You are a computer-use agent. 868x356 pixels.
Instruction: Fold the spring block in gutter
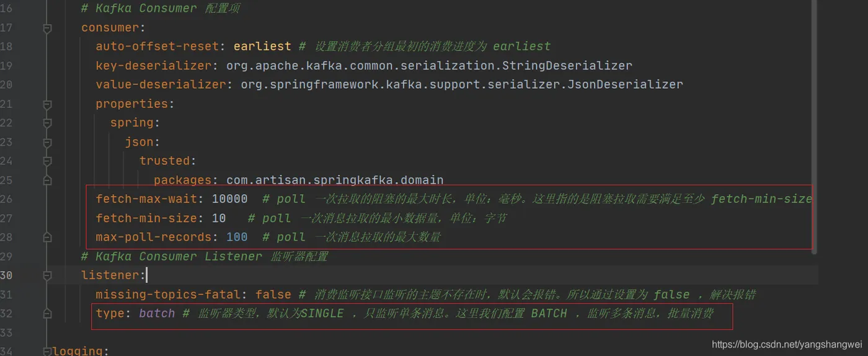tap(48, 123)
